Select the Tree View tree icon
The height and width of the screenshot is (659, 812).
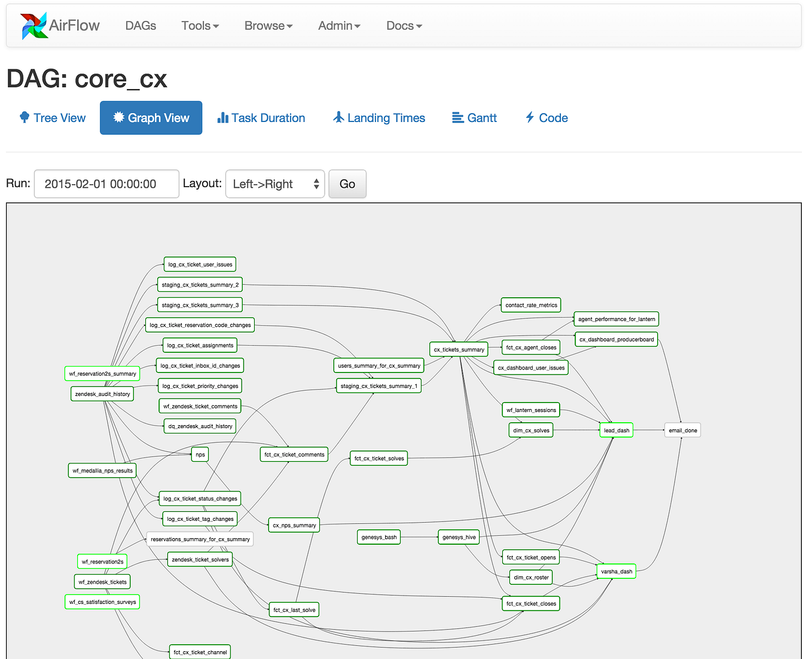tap(25, 117)
